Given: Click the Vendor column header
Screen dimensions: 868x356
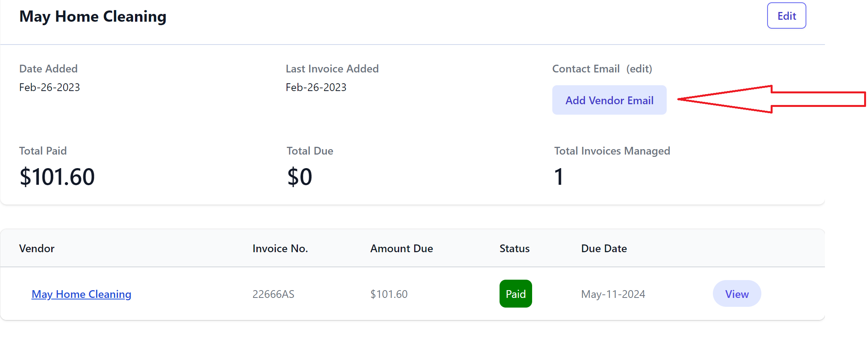Looking at the screenshot, I should (37, 249).
